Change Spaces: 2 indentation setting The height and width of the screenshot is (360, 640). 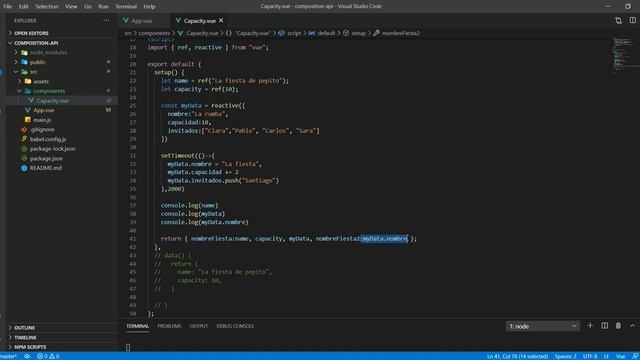click(x=565, y=356)
